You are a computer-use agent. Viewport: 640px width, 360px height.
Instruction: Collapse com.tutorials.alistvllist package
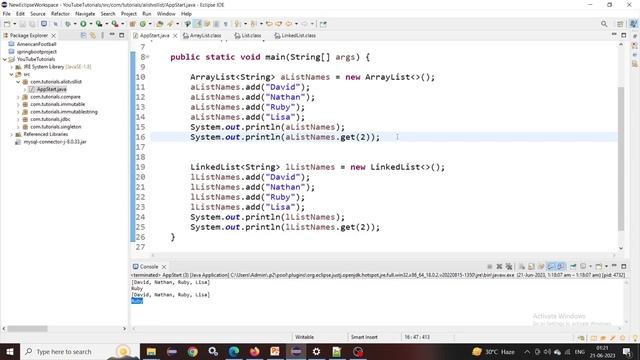pyautogui.click(x=18, y=82)
